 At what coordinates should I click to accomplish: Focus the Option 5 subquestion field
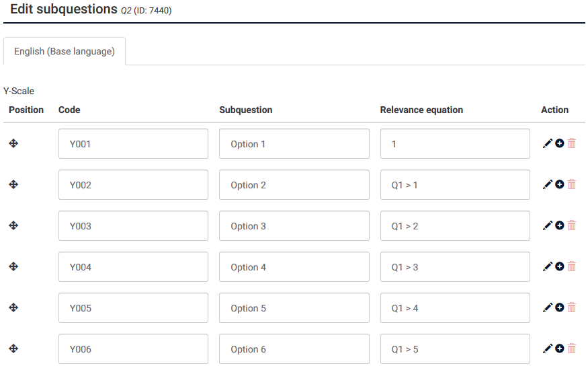(x=294, y=308)
